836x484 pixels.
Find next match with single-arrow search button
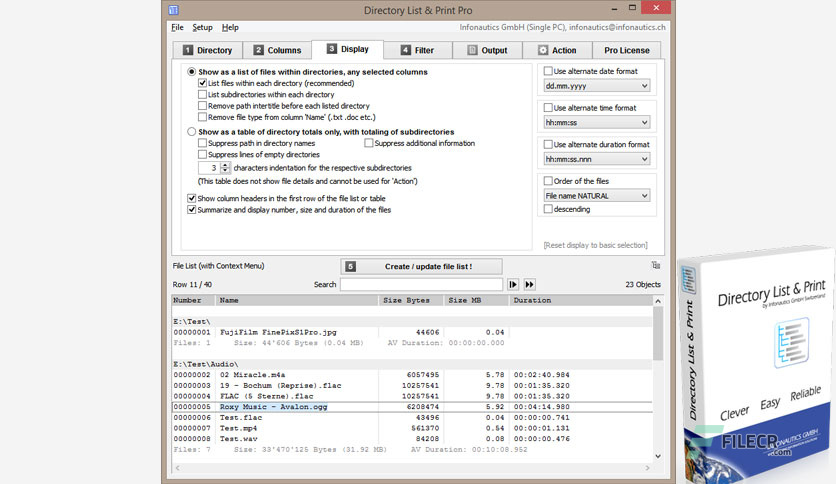(x=513, y=285)
